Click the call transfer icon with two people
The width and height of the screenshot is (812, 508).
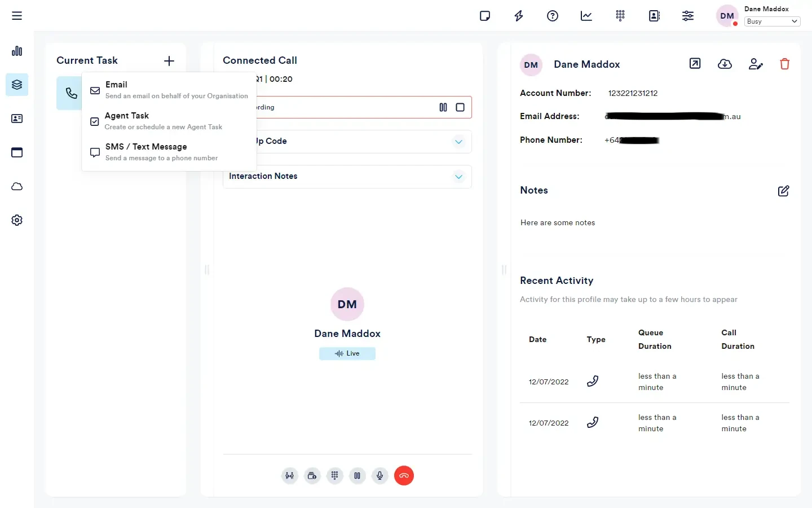click(x=290, y=476)
